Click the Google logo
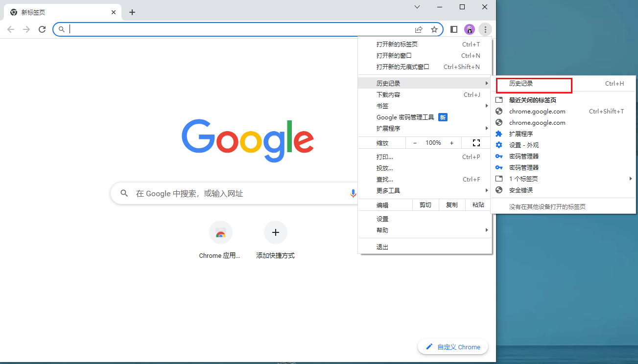Screen dimensions: 638x364 click(x=248, y=140)
